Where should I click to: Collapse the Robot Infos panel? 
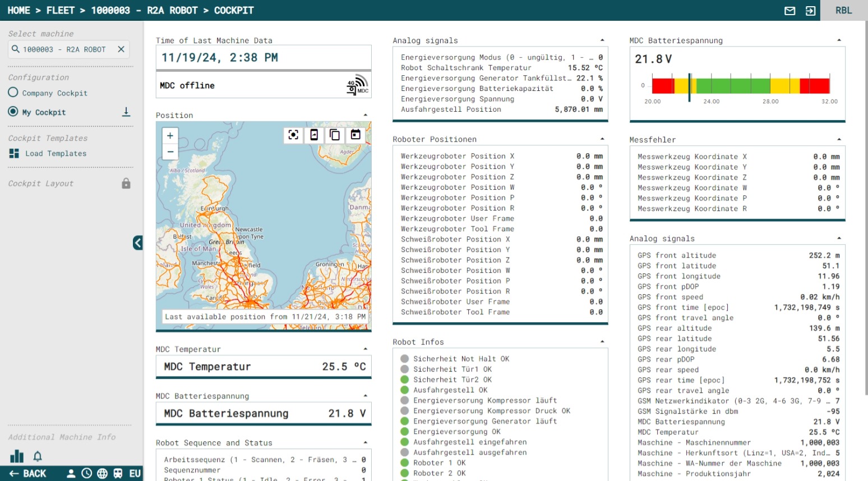(602, 342)
